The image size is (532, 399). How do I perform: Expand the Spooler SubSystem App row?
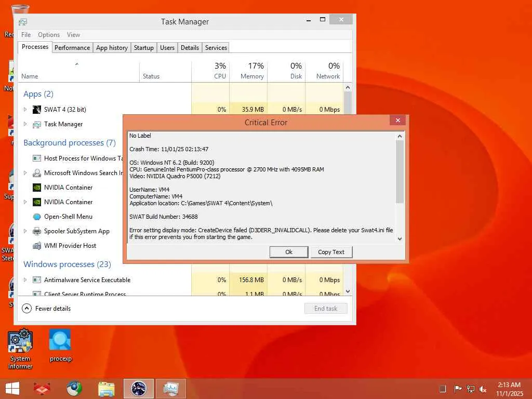(x=25, y=231)
